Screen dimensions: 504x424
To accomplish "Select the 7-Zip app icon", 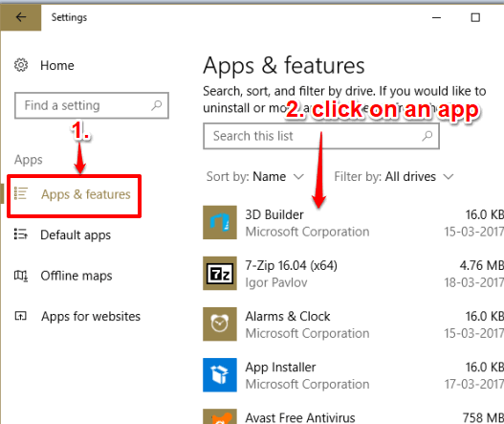I will pos(220,273).
